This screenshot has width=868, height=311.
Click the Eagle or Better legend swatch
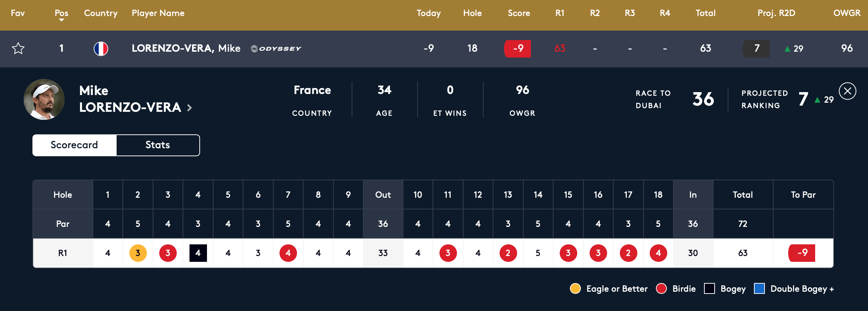pos(575,289)
